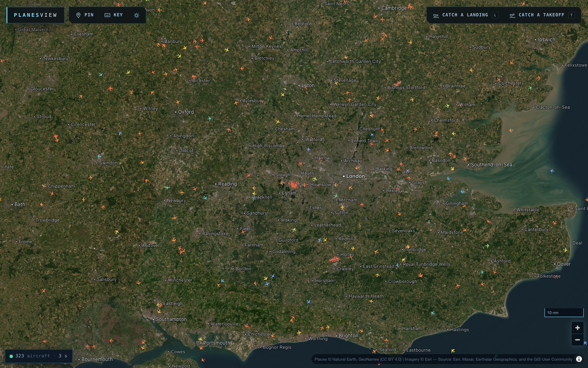Click the Milton Keynes place label
This screenshot has height=368, width=588.
click(266, 46)
